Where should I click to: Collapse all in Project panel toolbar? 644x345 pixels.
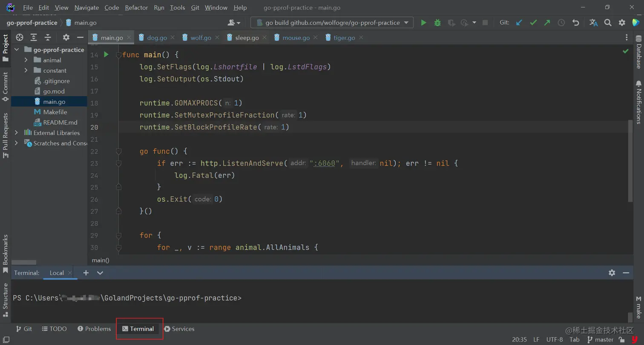(x=48, y=37)
